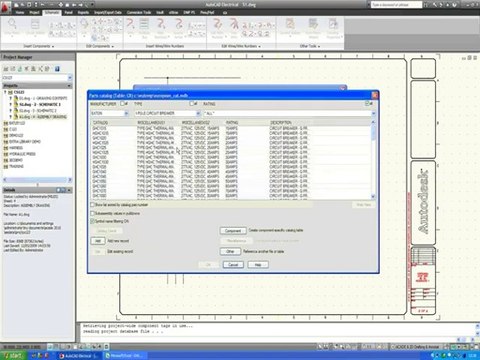Switch to the Reports ribbon tab
The width and height of the screenshot is (480, 360).
(x=83, y=13)
